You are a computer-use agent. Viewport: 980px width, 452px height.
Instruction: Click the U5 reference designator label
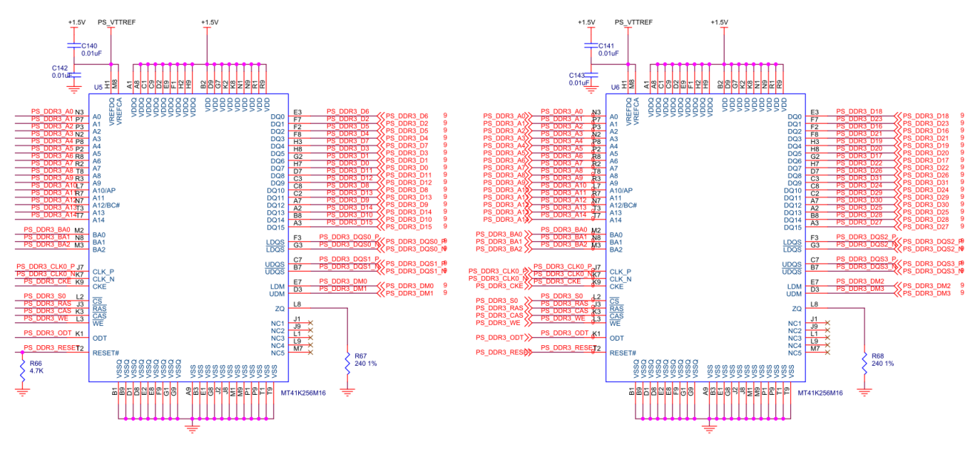pyautogui.click(x=98, y=88)
